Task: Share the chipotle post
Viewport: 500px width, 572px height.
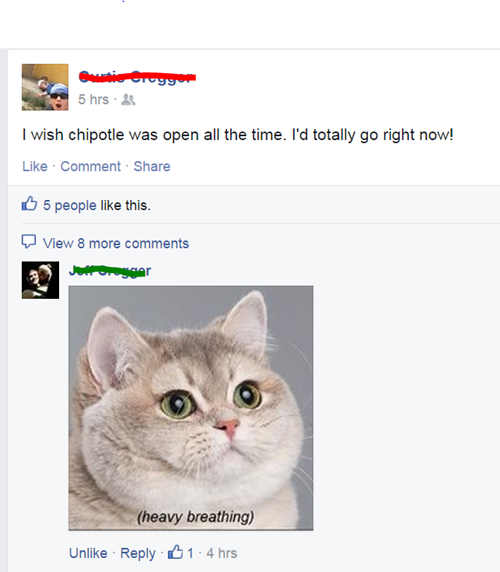Action: click(152, 166)
